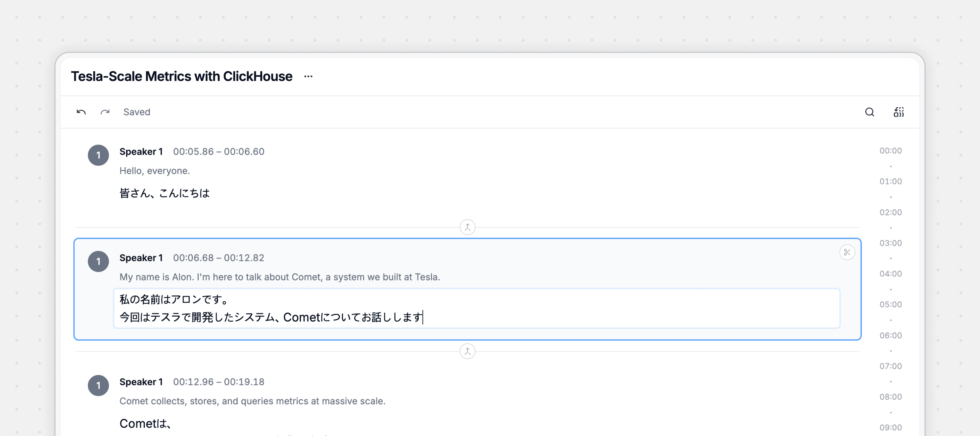The height and width of the screenshot is (436, 980).
Task: Click Speaker 1 name at 00:12.96
Action: pyautogui.click(x=141, y=382)
